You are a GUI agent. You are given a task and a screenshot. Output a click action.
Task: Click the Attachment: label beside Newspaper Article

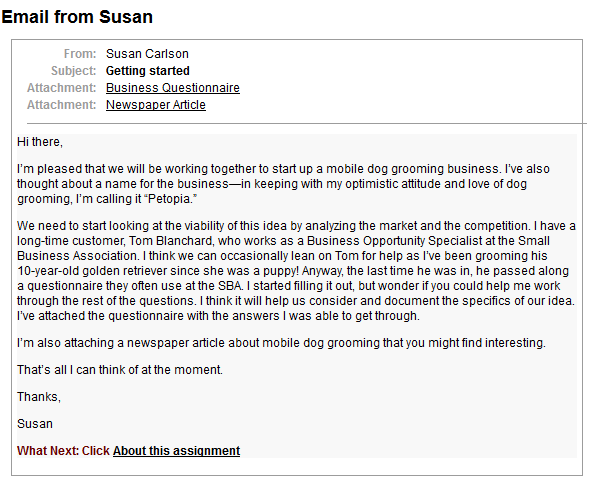pyautogui.click(x=62, y=105)
